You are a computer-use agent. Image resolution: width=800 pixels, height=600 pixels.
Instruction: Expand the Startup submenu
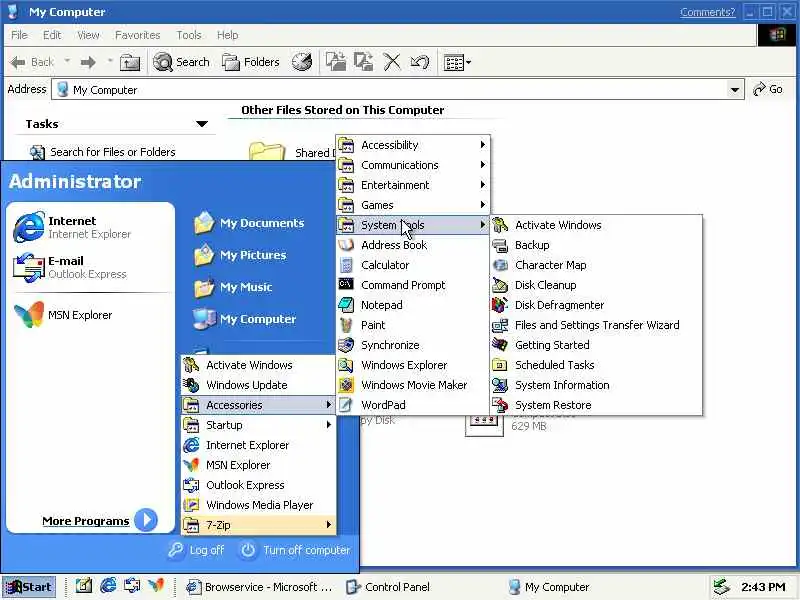click(258, 425)
